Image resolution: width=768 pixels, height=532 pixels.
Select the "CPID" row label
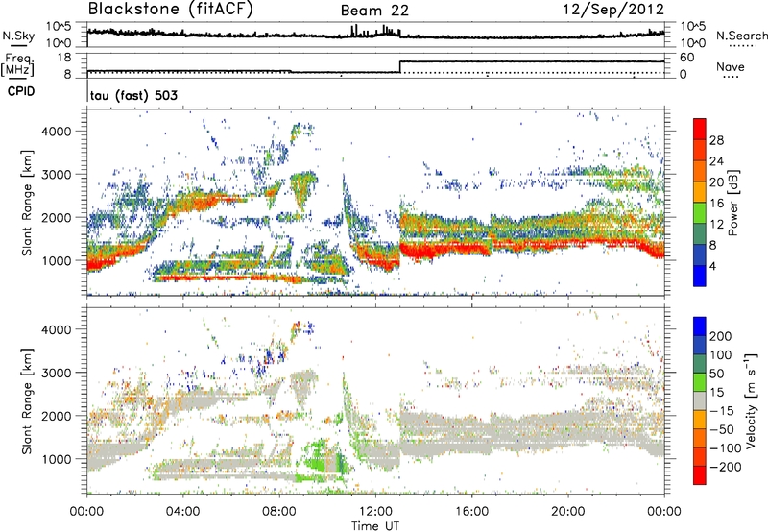[21, 91]
